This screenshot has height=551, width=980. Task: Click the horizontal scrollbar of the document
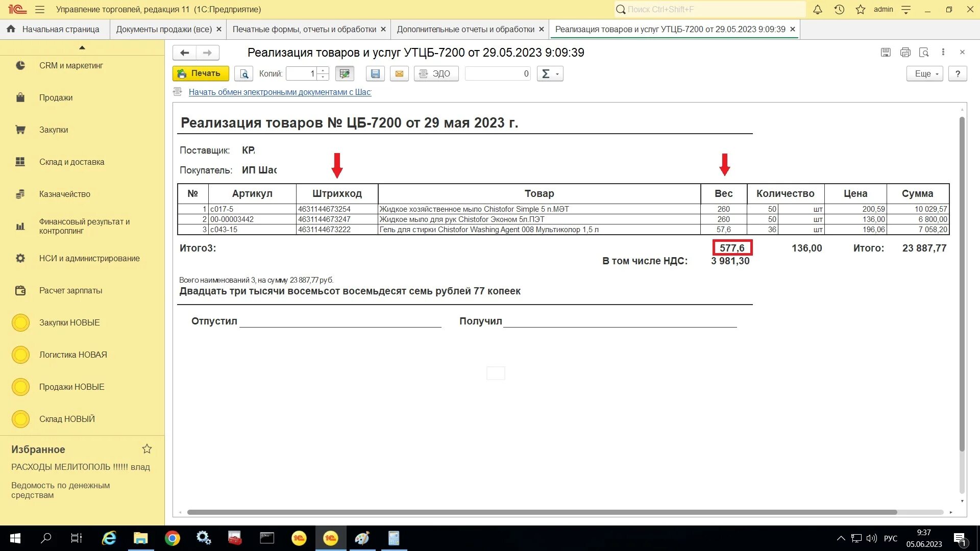[x=542, y=512]
